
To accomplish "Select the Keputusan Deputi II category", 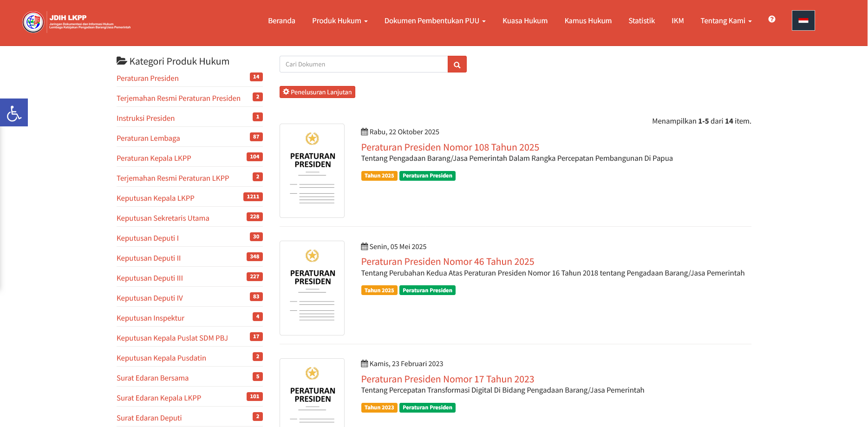I will (x=149, y=258).
